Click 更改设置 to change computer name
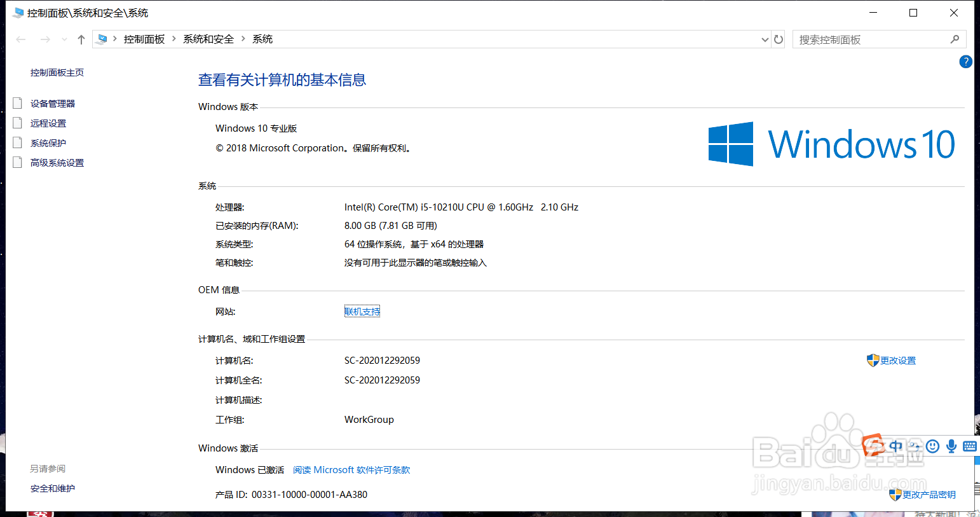This screenshot has width=980, height=517. click(898, 361)
